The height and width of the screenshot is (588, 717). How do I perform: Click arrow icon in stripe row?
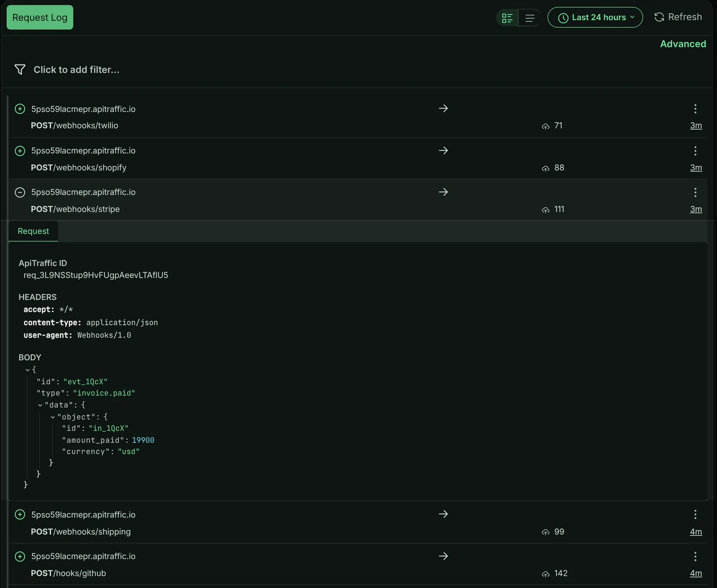pos(443,192)
